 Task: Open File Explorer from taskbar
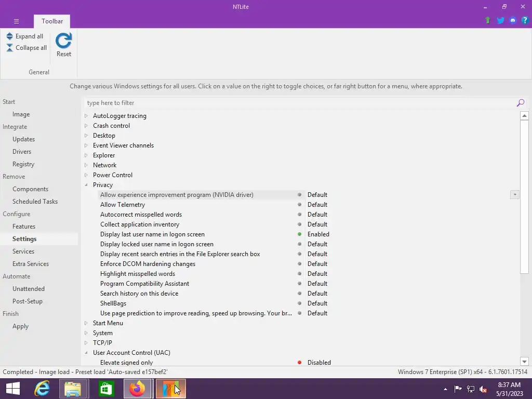pos(73,389)
